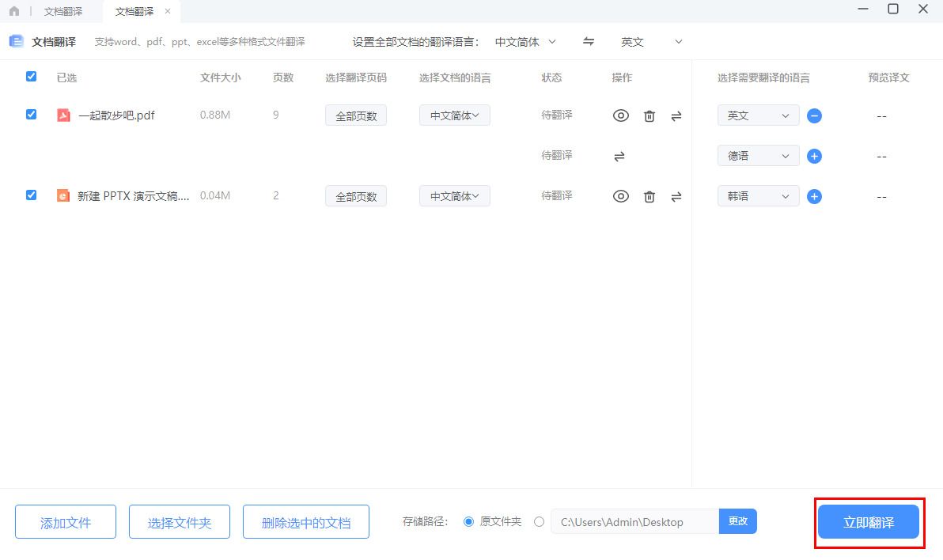Click the 预览译文 column header
This screenshot has height=560, width=943.
coord(889,78)
